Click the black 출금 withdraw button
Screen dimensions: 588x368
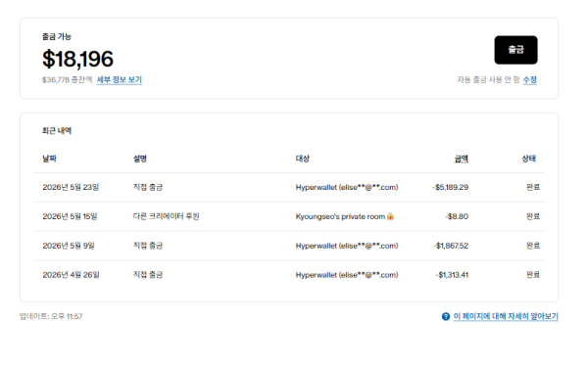pyautogui.click(x=515, y=50)
